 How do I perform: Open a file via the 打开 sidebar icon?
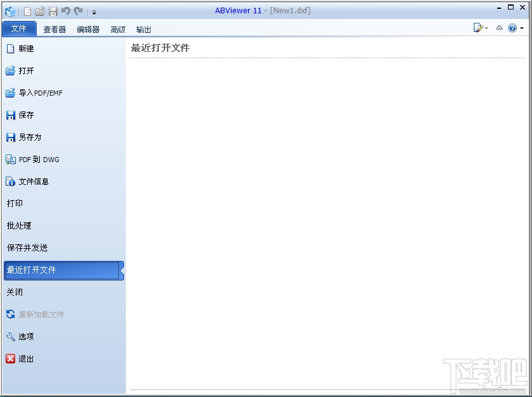pos(25,71)
